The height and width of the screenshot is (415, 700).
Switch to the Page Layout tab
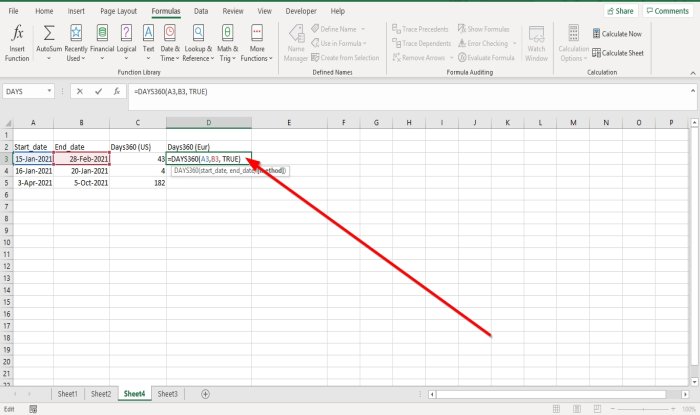118,11
